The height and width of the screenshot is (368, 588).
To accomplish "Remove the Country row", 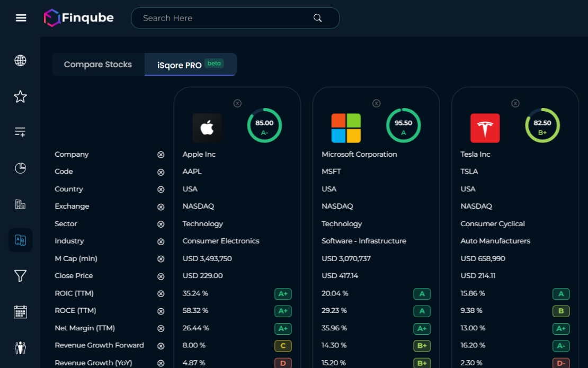I will coord(161,190).
